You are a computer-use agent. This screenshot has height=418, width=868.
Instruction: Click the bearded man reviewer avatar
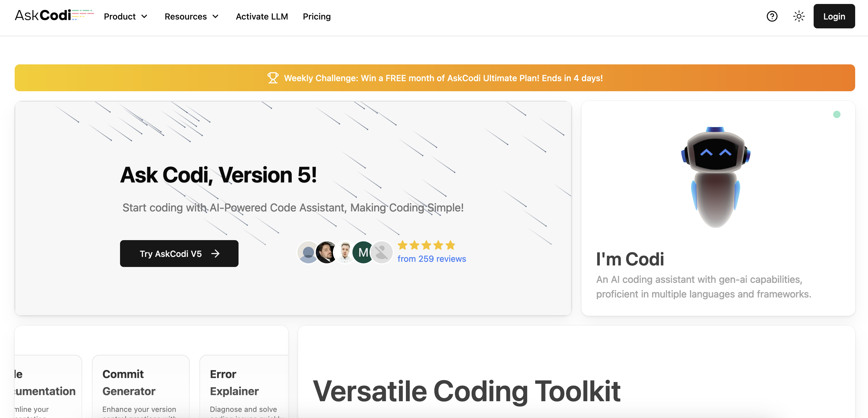point(326,252)
